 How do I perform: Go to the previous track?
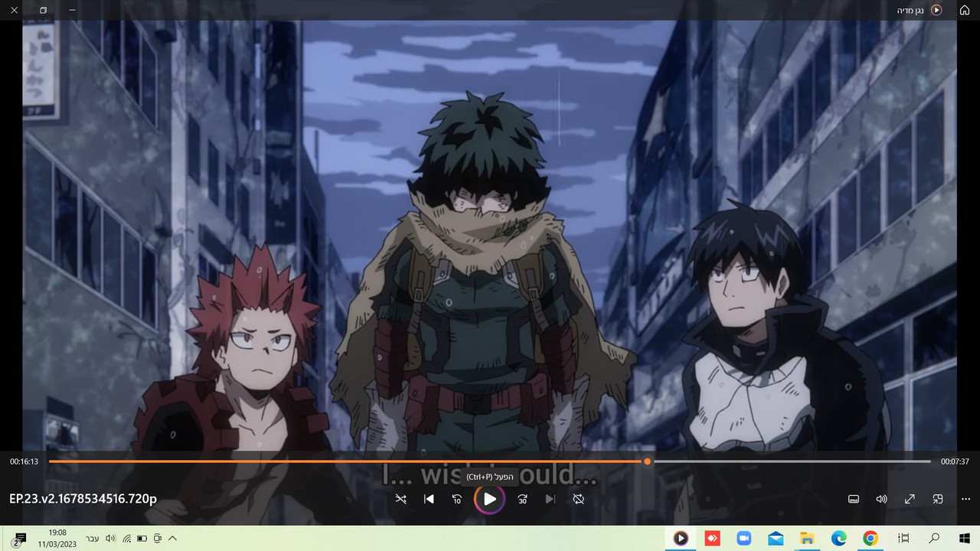pos(429,499)
